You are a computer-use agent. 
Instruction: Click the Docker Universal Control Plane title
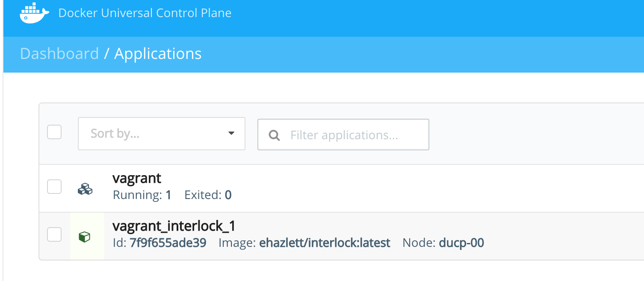(x=145, y=13)
